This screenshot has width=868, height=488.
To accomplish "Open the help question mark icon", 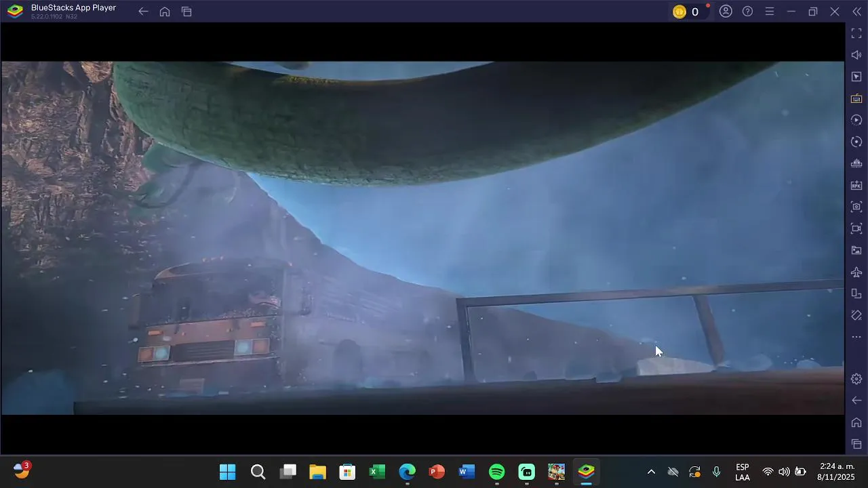I will tap(747, 12).
